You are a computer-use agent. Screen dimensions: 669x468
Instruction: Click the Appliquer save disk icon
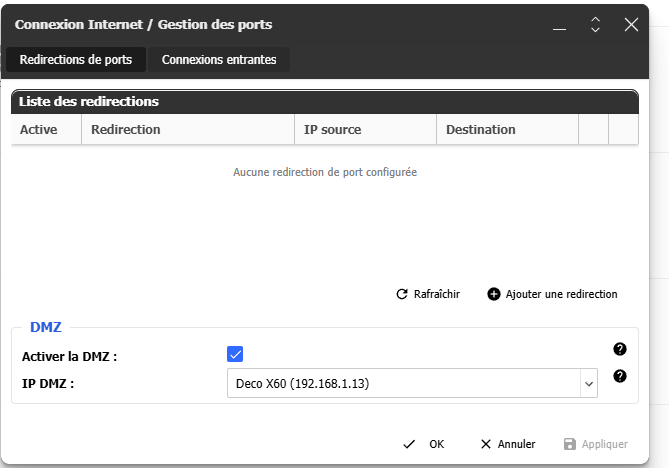570,444
